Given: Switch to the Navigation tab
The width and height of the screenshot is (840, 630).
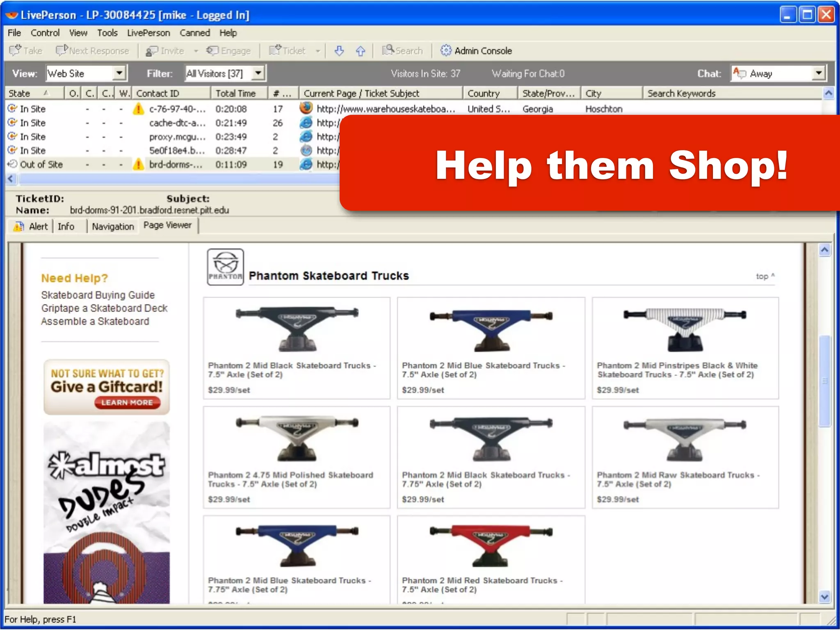Looking at the screenshot, I should 113,226.
